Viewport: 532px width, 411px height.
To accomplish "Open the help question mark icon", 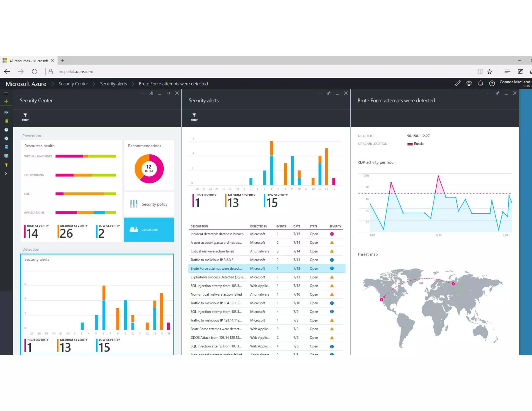I will point(492,83).
